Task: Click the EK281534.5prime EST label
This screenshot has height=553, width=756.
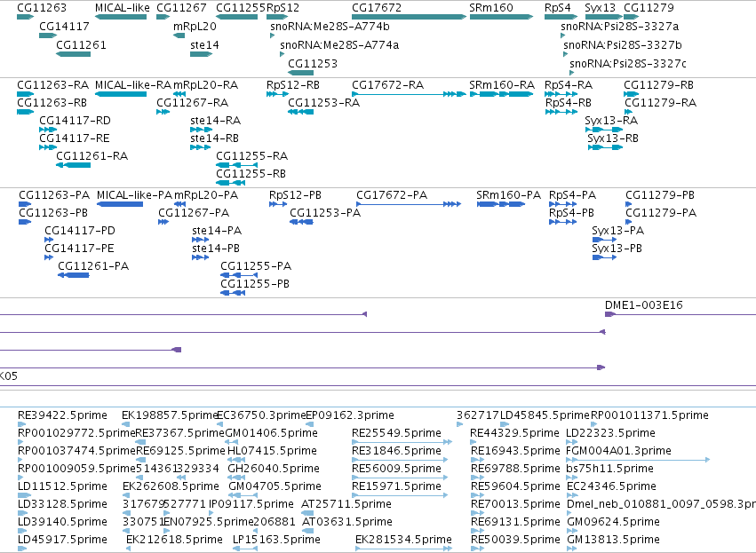Action: [x=404, y=540]
